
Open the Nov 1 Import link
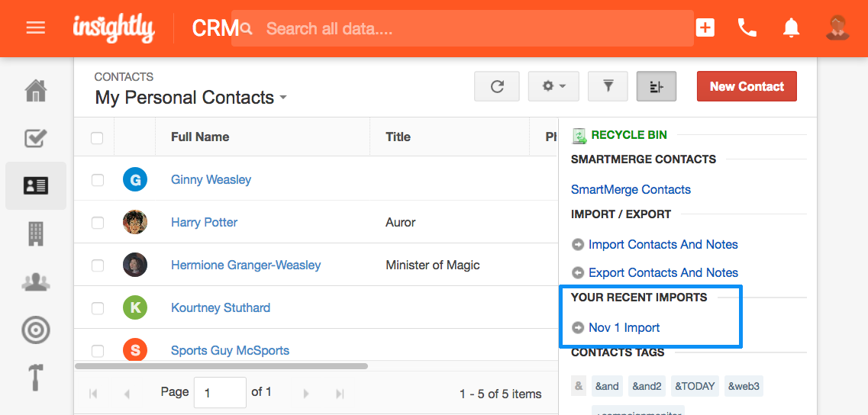[624, 328]
